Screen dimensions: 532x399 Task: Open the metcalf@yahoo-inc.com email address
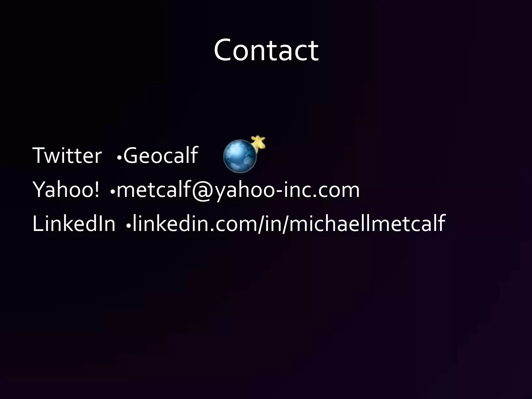point(238,190)
